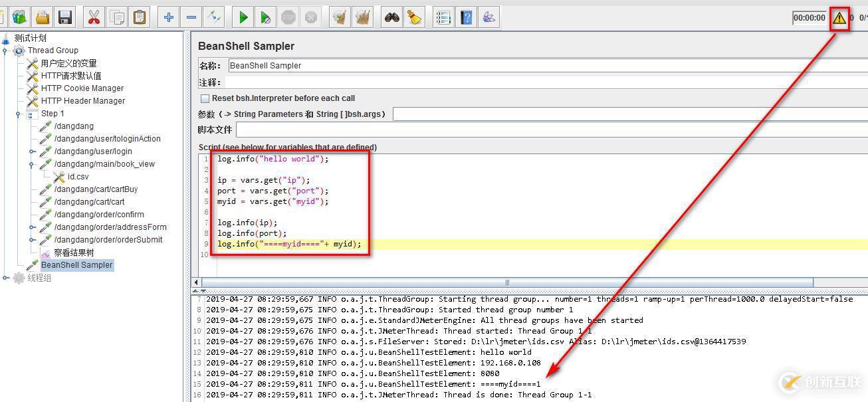Select 察看结果树 listener in tree
Screen dimensions: 868x402
74,252
